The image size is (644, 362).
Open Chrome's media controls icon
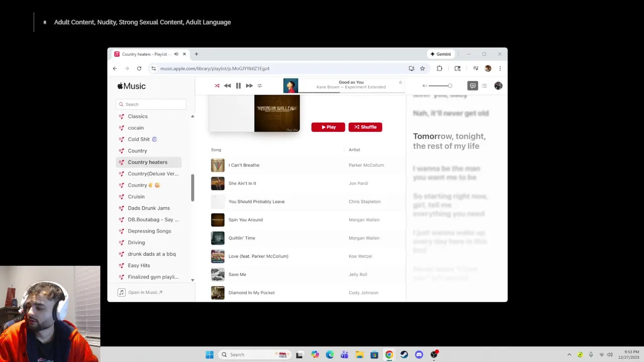tap(475, 68)
